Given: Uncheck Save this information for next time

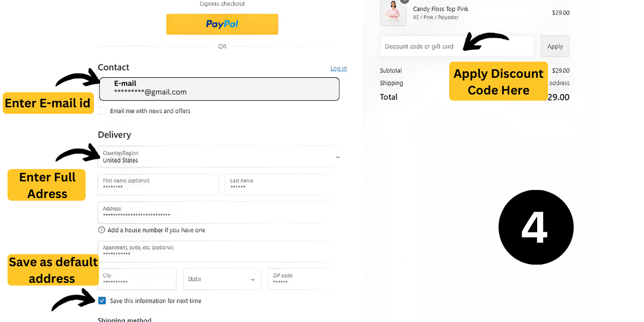Looking at the screenshot, I should pos(102,301).
